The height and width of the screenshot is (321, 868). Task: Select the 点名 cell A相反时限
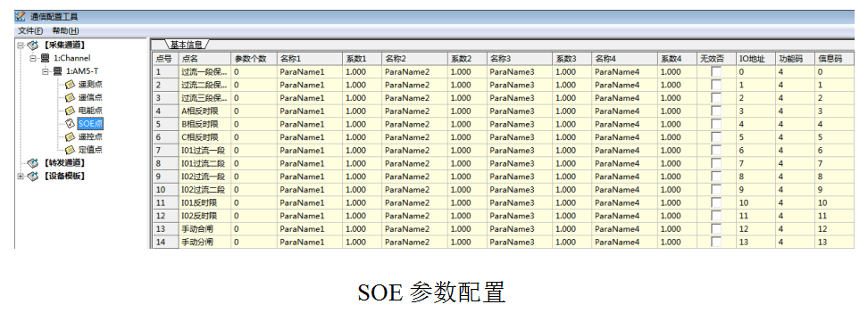click(204, 111)
